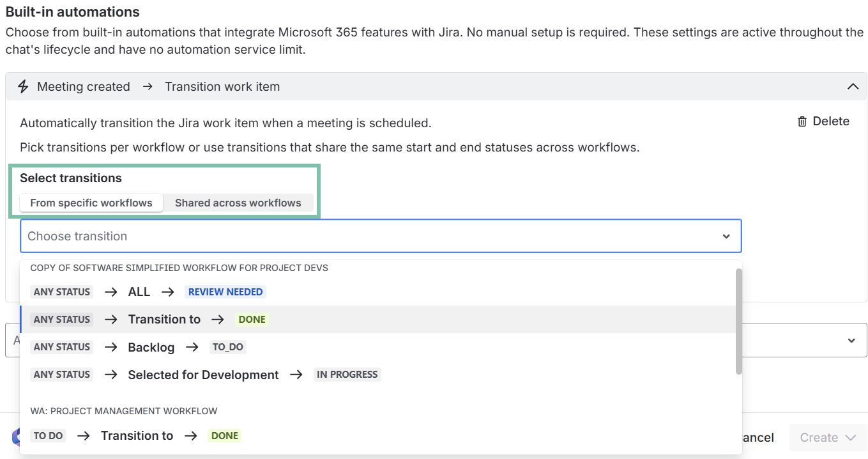Select the Selected for Development transition

(203, 375)
